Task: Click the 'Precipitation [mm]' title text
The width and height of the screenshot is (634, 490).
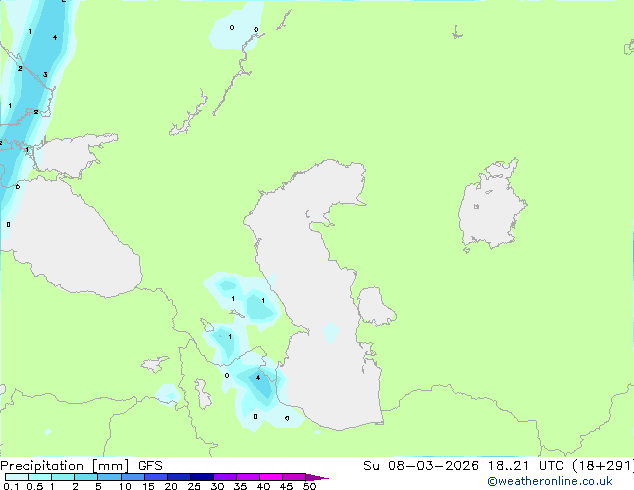Action: [65, 466]
